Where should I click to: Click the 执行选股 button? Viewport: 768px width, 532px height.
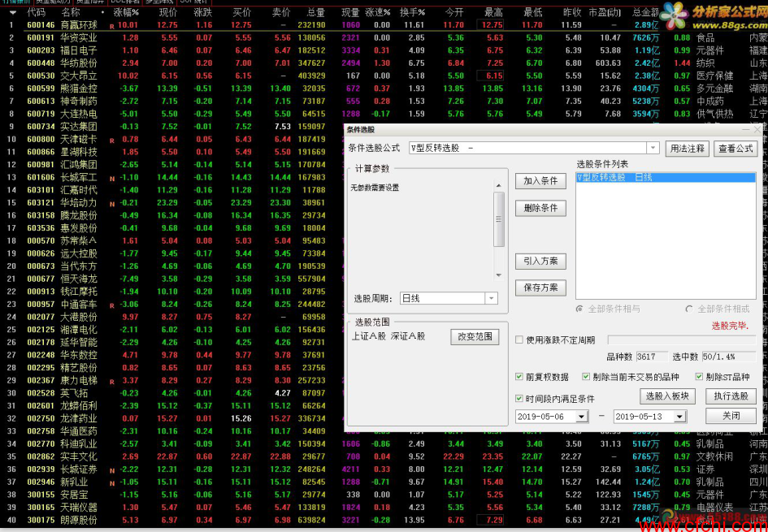[x=731, y=396]
